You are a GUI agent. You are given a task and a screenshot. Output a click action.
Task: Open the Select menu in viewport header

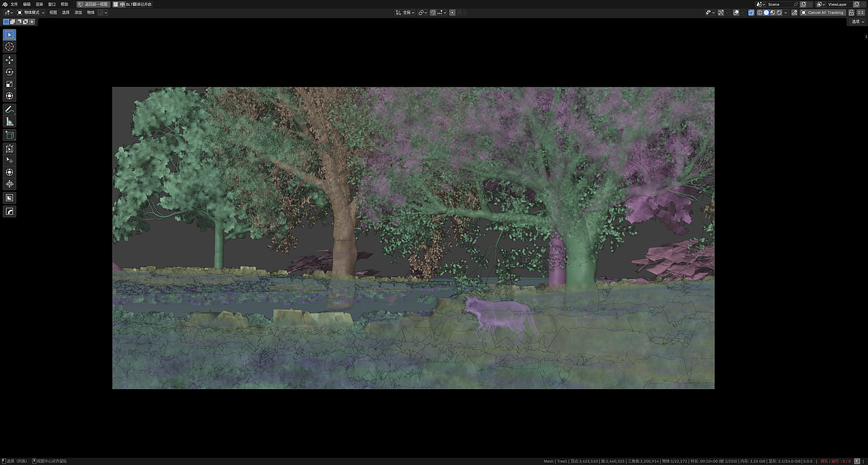click(66, 12)
